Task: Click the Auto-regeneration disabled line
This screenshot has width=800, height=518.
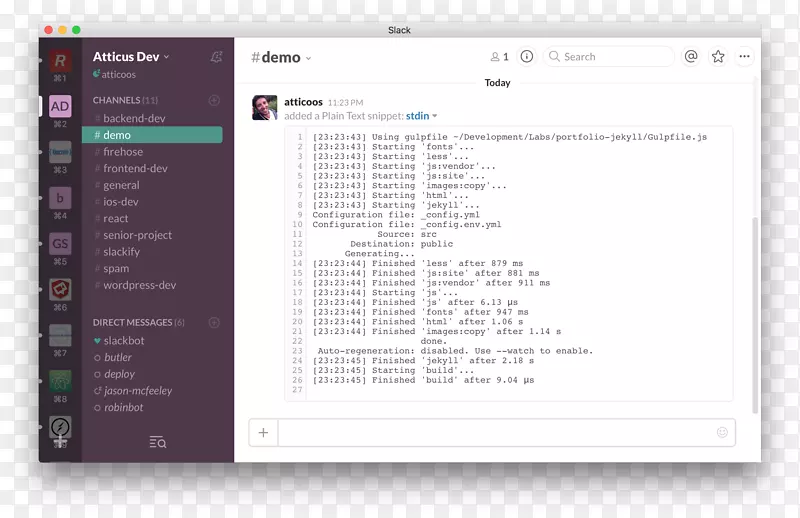Action: coord(455,351)
